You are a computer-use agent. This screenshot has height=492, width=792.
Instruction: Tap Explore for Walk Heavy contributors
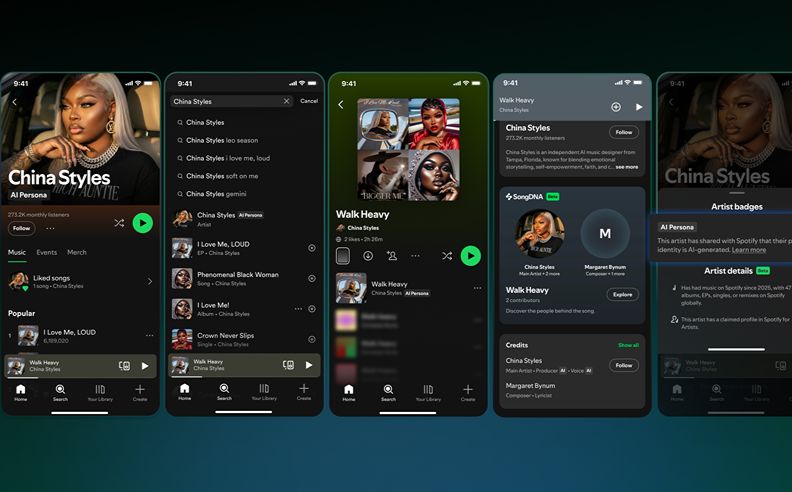pyautogui.click(x=623, y=294)
